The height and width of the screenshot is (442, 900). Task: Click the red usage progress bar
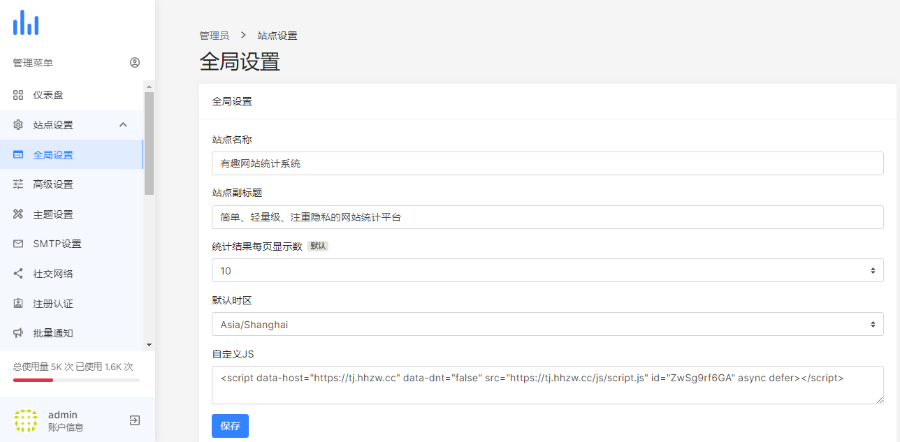click(x=33, y=380)
